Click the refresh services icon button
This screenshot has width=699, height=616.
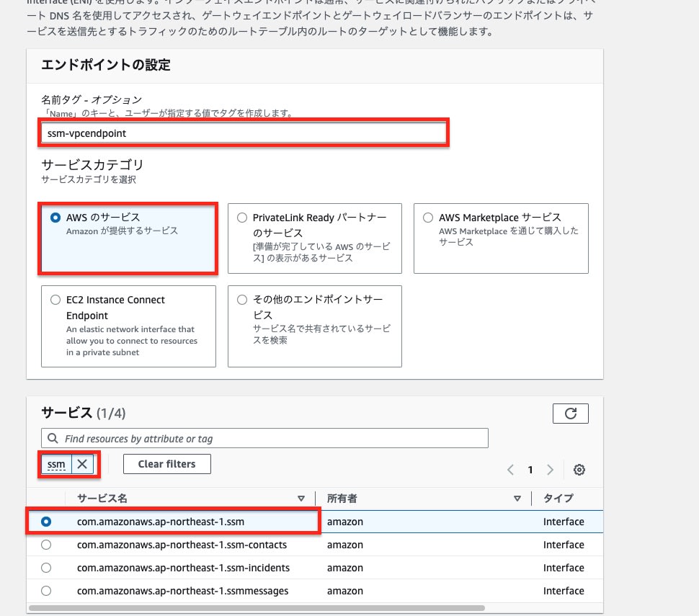tap(570, 414)
